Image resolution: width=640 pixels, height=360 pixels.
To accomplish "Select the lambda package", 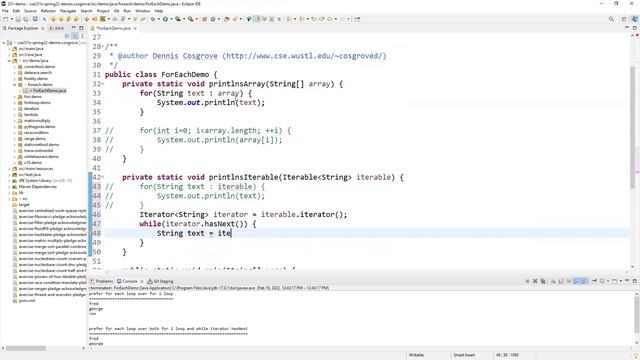I will click(31, 115).
